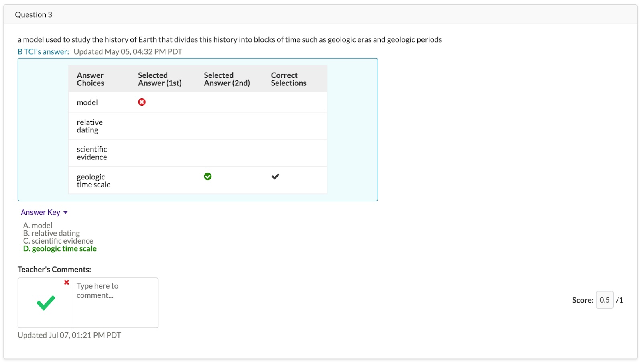Click 'C. scientific evidence' in the answer key
The image size is (642, 364).
click(58, 241)
